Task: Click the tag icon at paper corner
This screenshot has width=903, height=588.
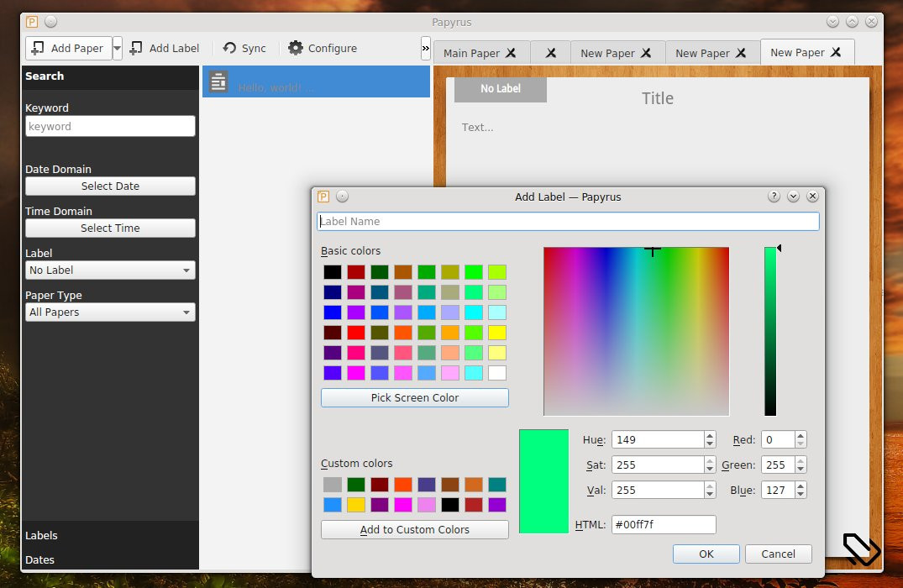Action: click(x=862, y=549)
